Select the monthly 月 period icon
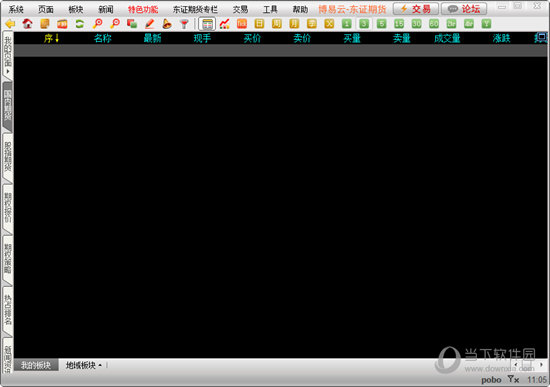The image size is (550, 387). [x=294, y=24]
